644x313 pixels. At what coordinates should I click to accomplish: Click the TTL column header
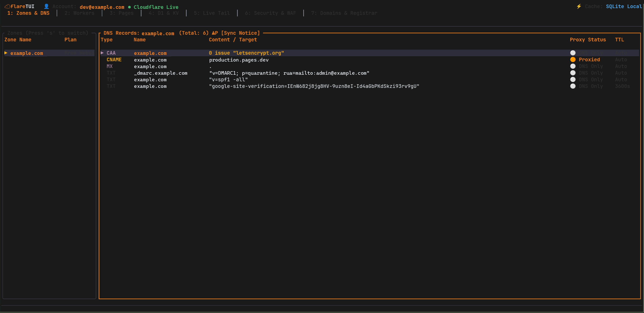pyautogui.click(x=619, y=40)
